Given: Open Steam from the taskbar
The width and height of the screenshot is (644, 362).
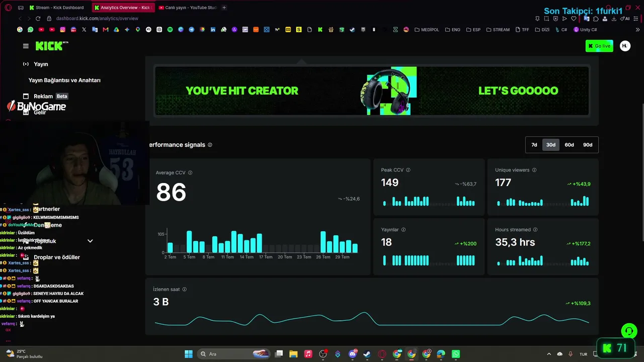Looking at the screenshot, I should [367, 354].
